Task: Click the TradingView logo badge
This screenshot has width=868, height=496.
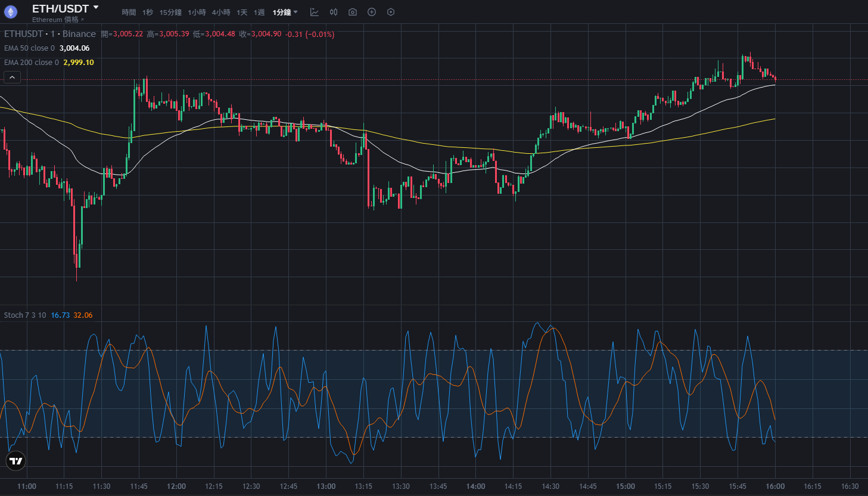Action: tap(16, 461)
